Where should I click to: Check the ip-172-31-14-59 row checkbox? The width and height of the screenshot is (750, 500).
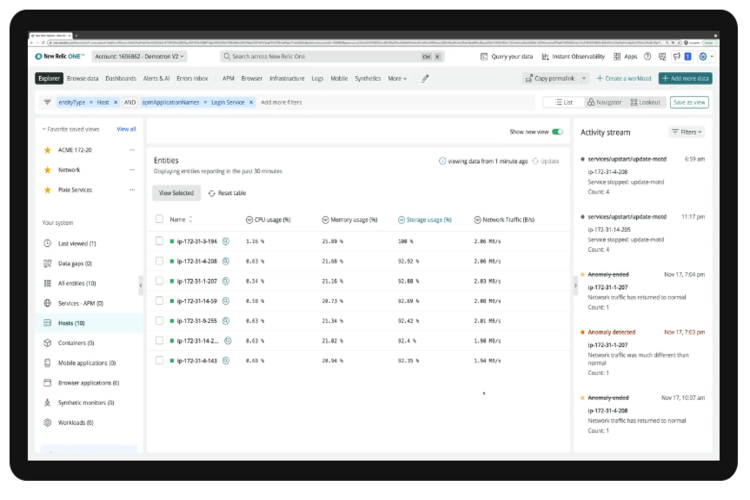pyautogui.click(x=159, y=301)
